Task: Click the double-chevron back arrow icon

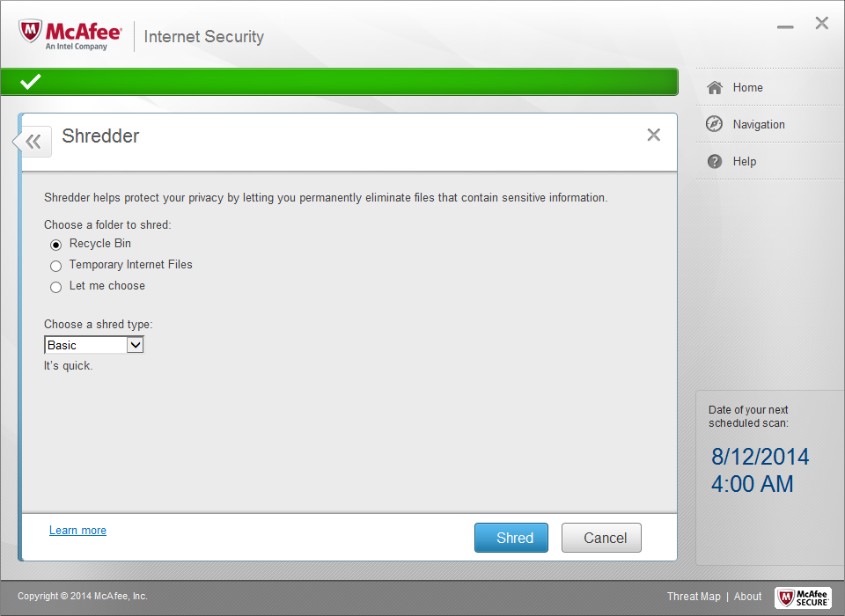Action: point(33,141)
